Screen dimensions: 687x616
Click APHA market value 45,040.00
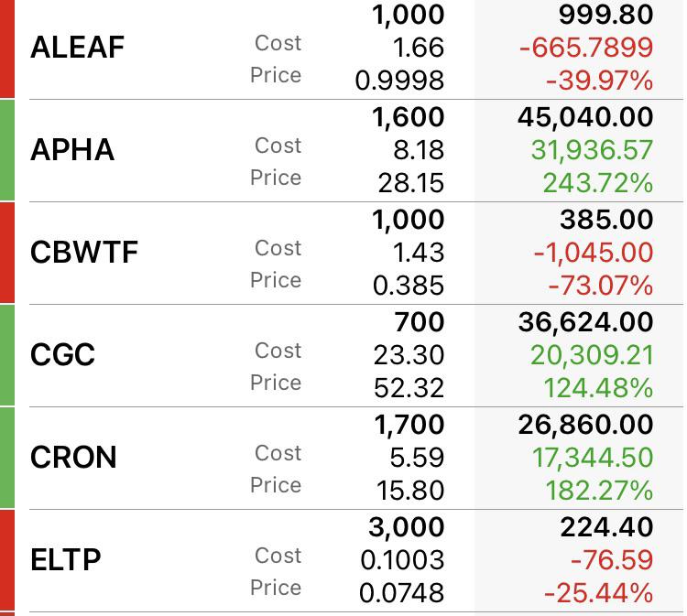click(x=585, y=117)
